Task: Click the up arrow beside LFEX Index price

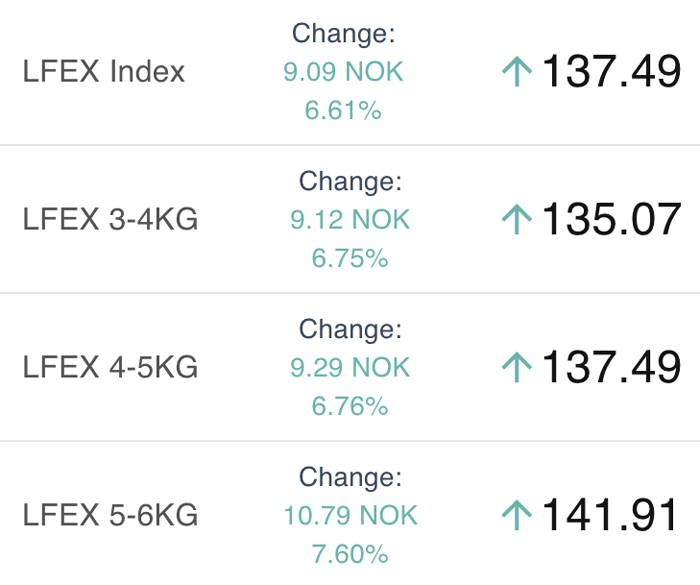Action: tap(516, 72)
